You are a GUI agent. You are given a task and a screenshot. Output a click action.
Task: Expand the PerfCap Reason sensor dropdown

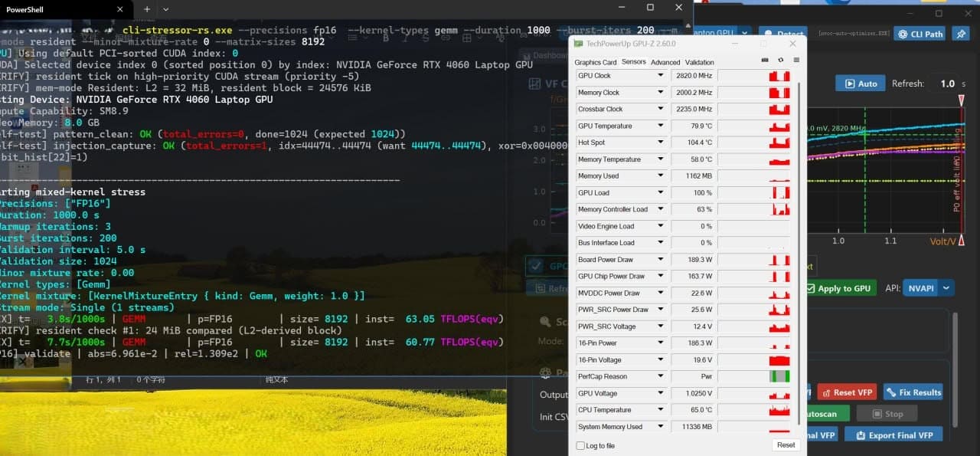coord(661,376)
